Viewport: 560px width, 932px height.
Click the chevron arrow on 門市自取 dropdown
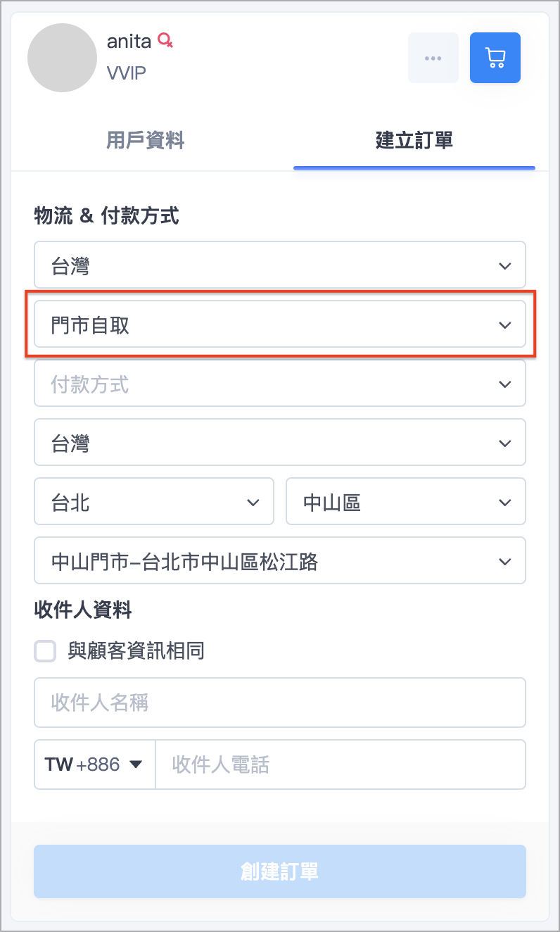point(504,325)
